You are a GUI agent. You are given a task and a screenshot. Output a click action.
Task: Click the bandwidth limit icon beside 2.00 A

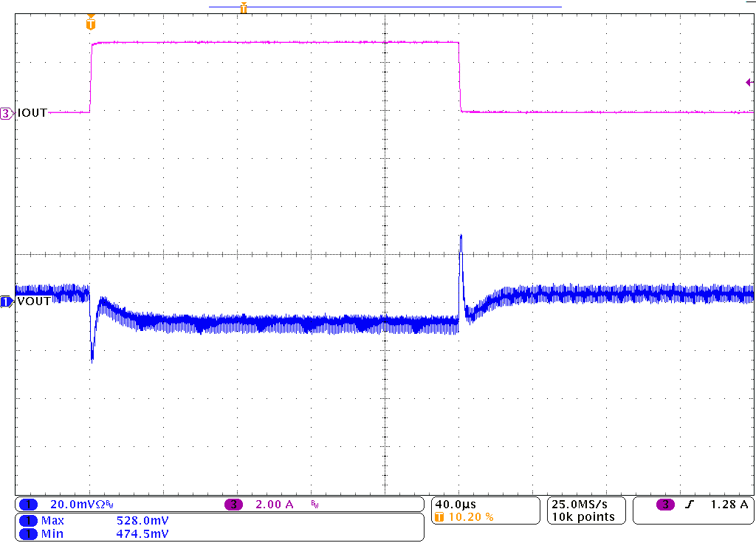pyautogui.click(x=313, y=505)
